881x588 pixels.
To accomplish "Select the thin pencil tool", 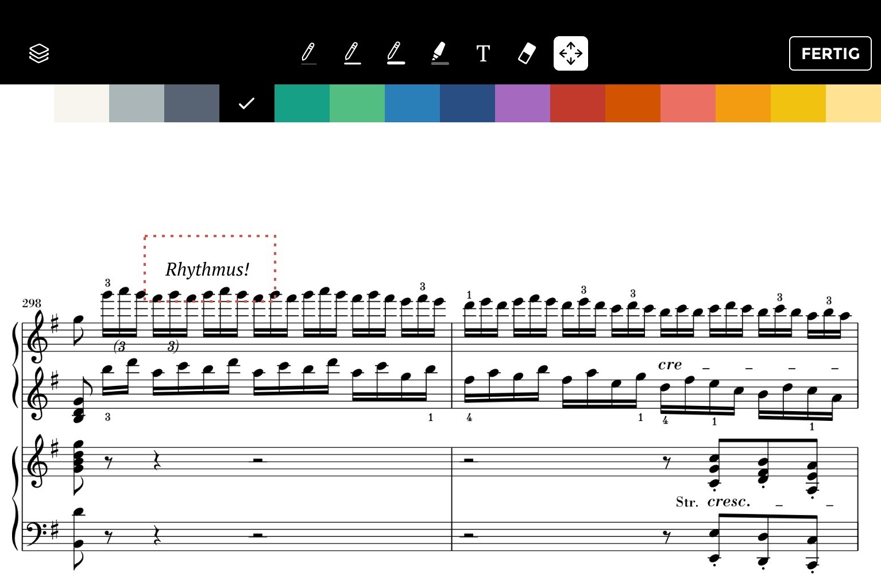I will [308, 53].
